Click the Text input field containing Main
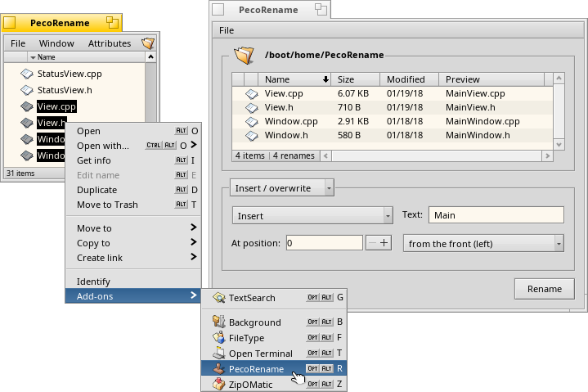The image size is (588, 392). (496, 215)
